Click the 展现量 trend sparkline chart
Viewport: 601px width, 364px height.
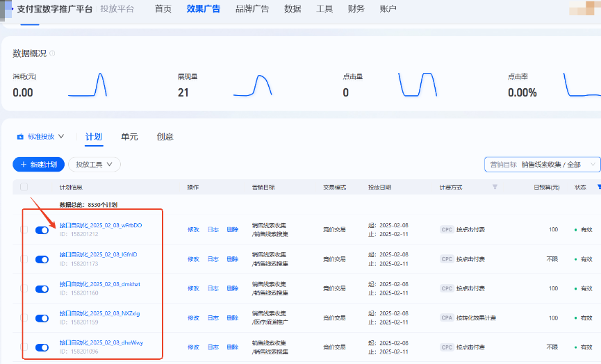coord(253,85)
